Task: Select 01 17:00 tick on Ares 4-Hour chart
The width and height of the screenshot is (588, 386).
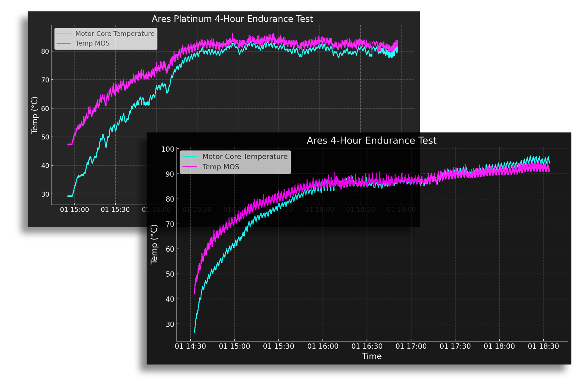Action: (x=411, y=346)
